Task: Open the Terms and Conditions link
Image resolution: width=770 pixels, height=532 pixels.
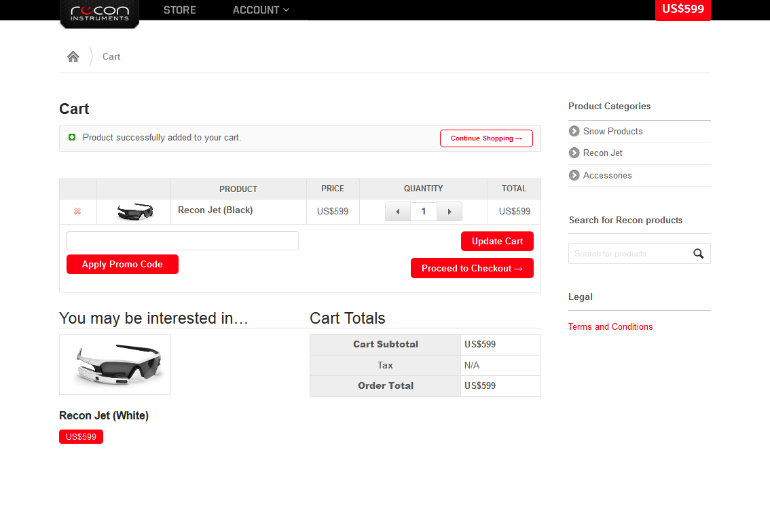Action: pos(610,327)
